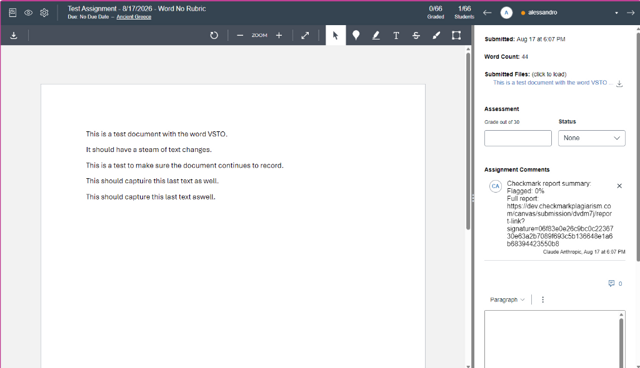The height and width of the screenshot is (368, 640).
Task: Click the first document line mentioning VSTO
Action: point(156,134)
